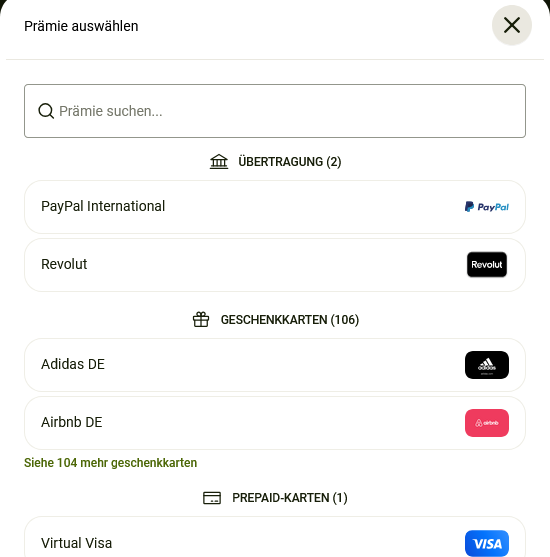Click the Adidas logo thumbnail
This screenshot has width=550, height=557.
[487, 365]
